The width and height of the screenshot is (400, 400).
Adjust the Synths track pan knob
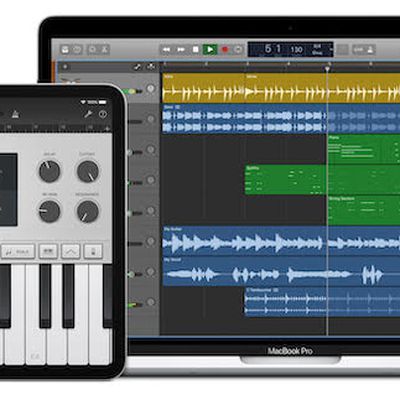pos(151,180)
